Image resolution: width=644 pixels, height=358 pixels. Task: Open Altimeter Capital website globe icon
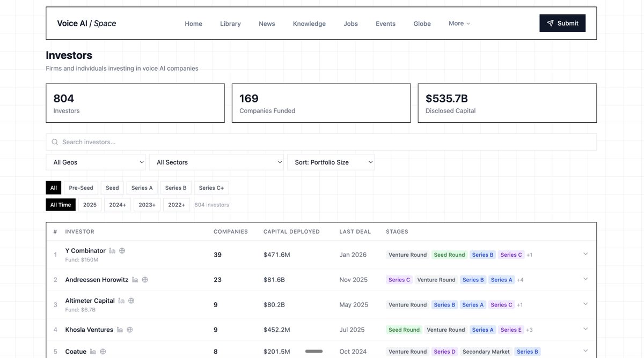(131, 301)
